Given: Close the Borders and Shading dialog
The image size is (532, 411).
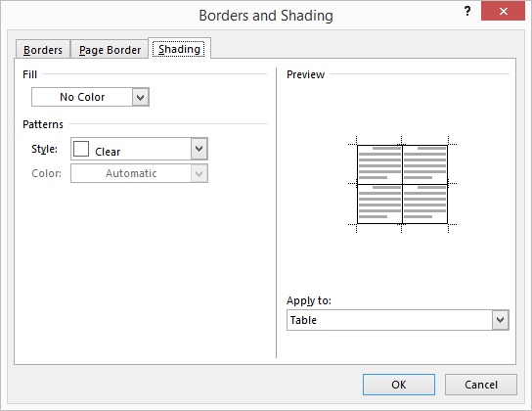Looking at the screenshot, I should pyautogui.click(x=503, y=11).
